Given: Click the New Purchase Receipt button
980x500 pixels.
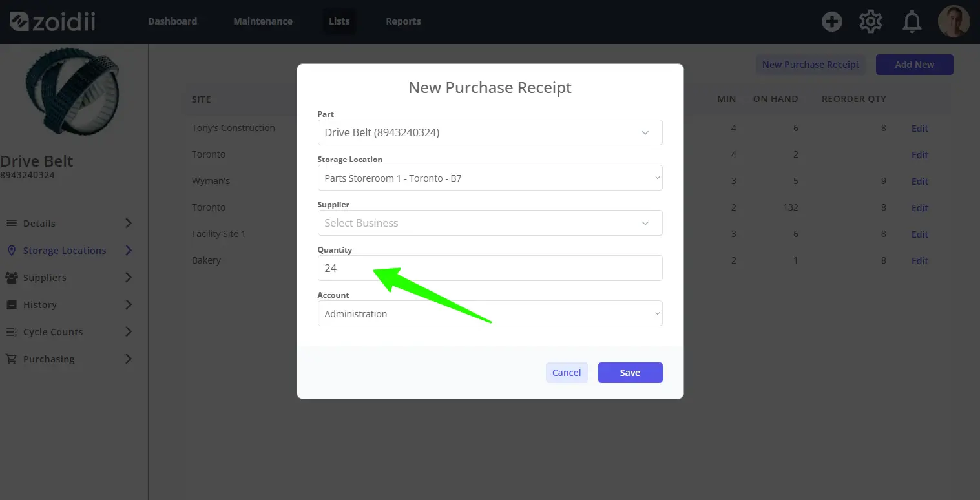Looking at the screenshot, I should 811,65.
